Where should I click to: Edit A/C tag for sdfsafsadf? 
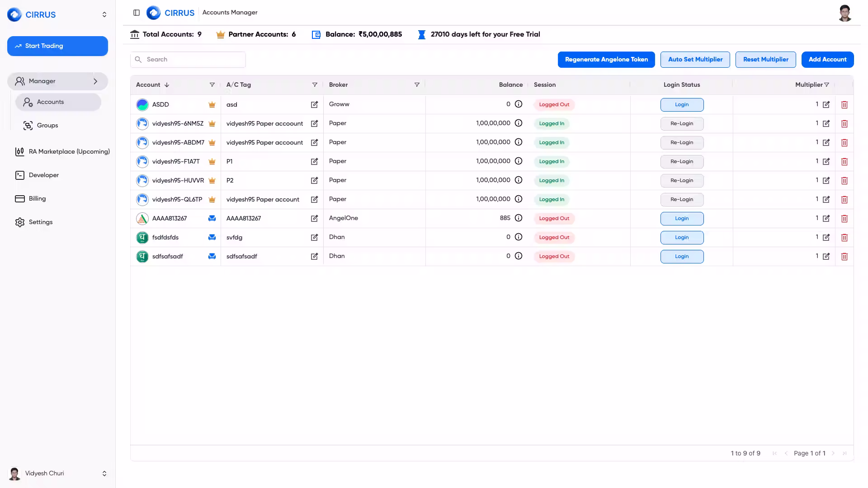point(314,257)
